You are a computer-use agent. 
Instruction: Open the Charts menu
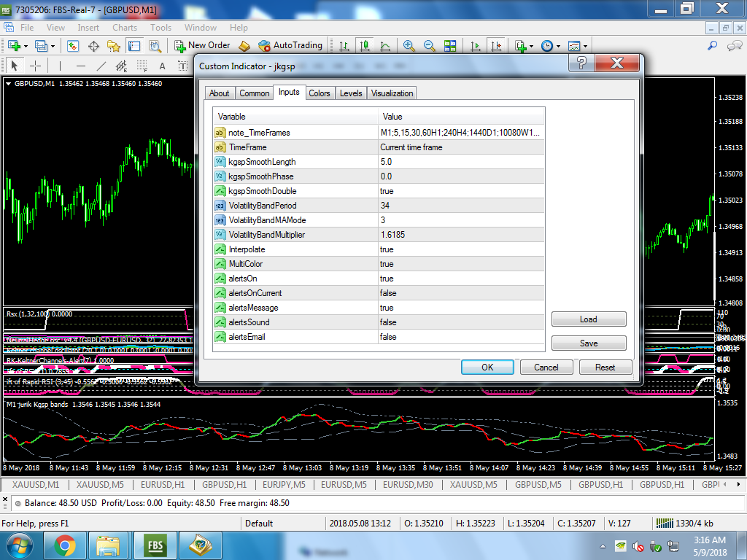125,28
